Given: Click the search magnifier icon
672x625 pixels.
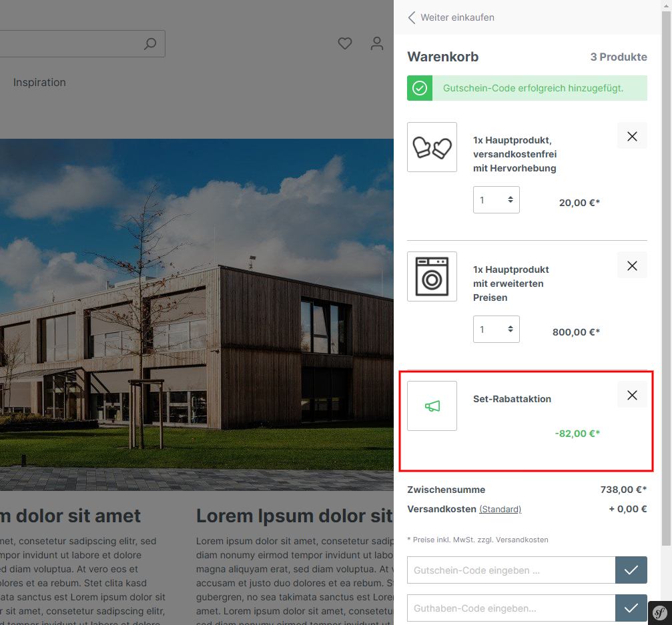Looking at the screenshot, I should [150, 44].
